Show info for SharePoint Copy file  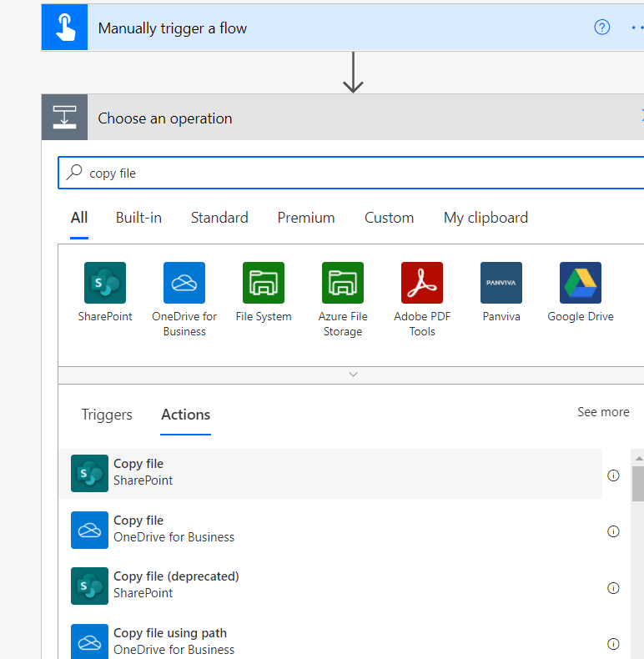click(x=613, y=475)
